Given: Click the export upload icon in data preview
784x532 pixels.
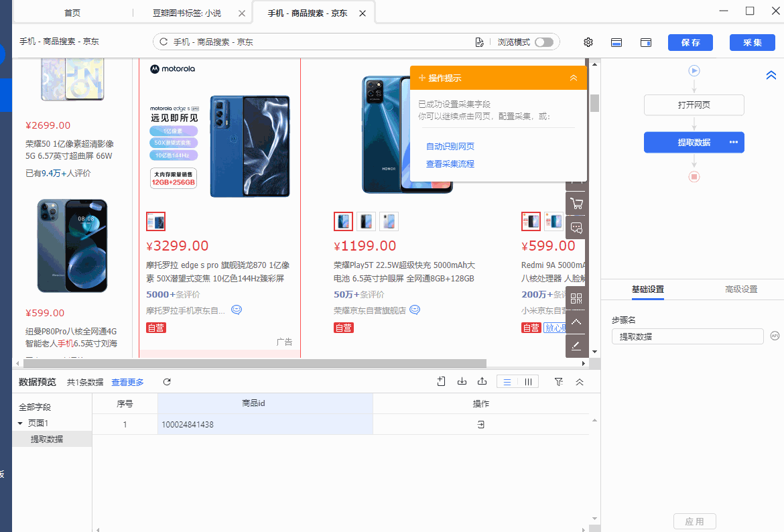Looking at the screenshot, I should point(482,381).
